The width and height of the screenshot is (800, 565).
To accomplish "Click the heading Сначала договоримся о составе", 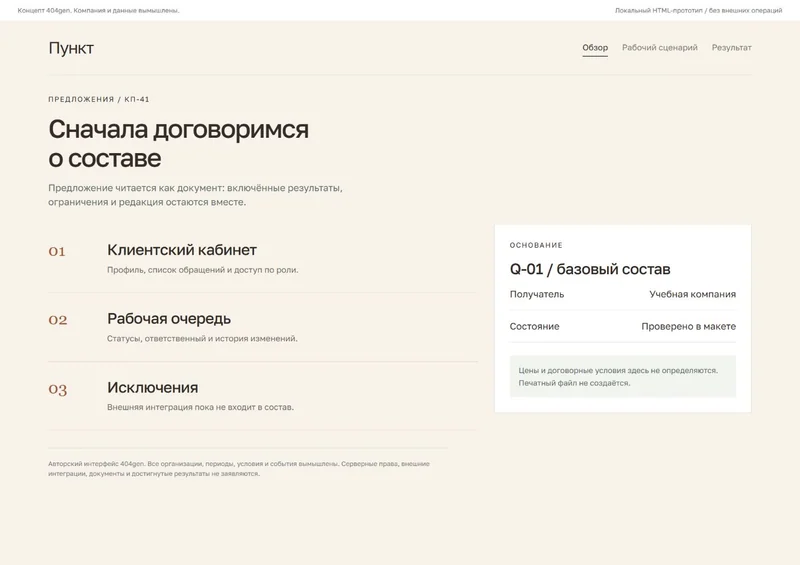I will click(179, 143).
